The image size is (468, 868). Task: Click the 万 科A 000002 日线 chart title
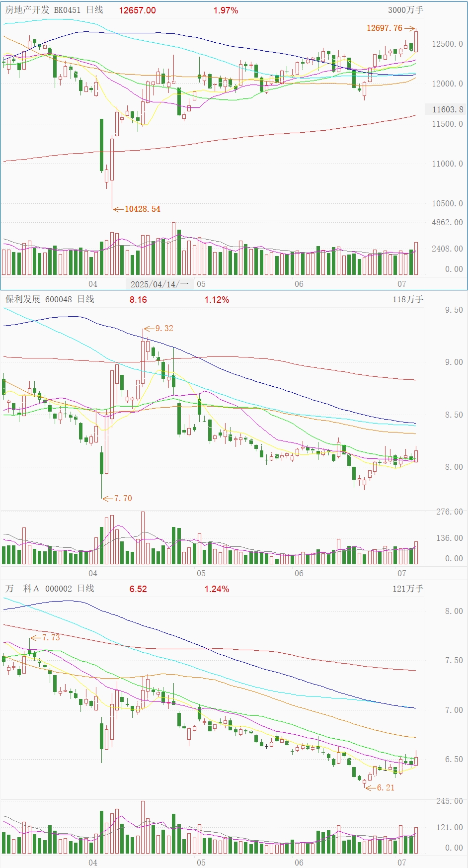point(50,589)
